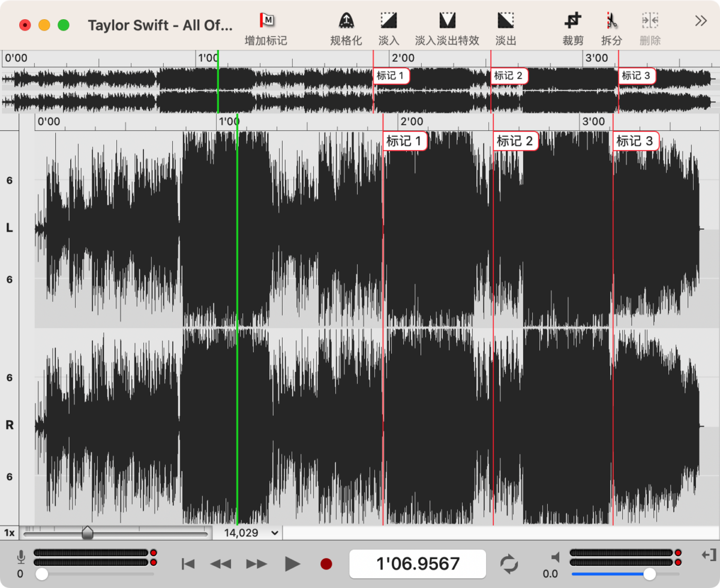Screen dimensions: 720x588
Task: Click the window title Taylor Swift - All Of...
Action: pyautogui.click(x=160, y=25)
